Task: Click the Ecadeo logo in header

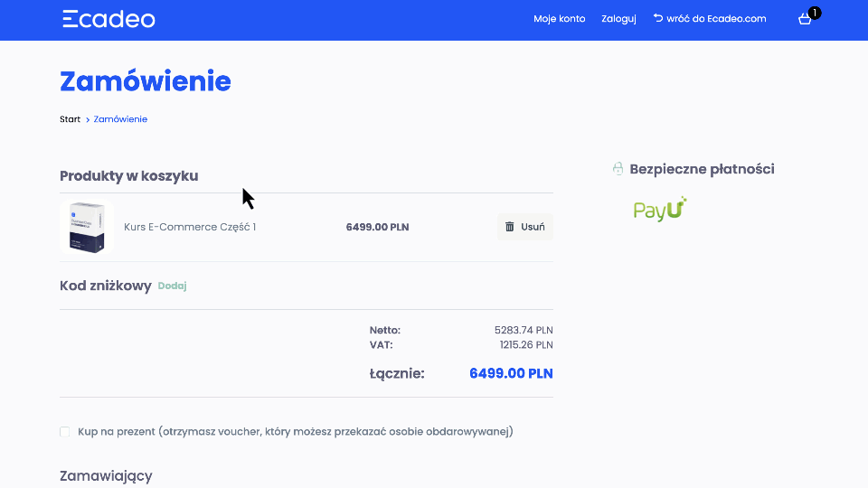Action: pos(108,19)
